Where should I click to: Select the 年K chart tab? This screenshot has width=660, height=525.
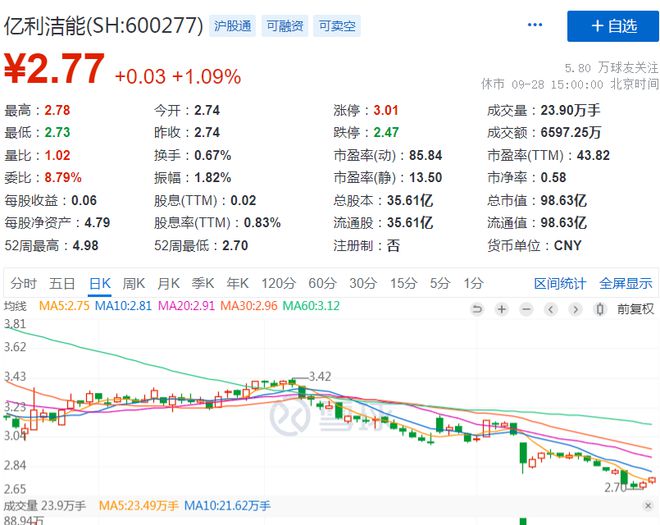237,283
